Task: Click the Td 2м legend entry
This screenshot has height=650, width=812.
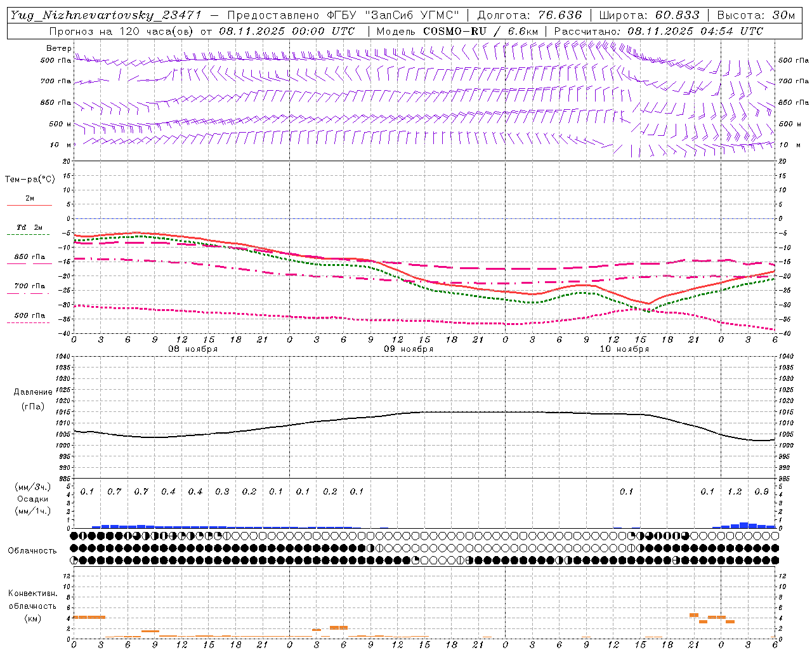Action: (x=30, y=227)
